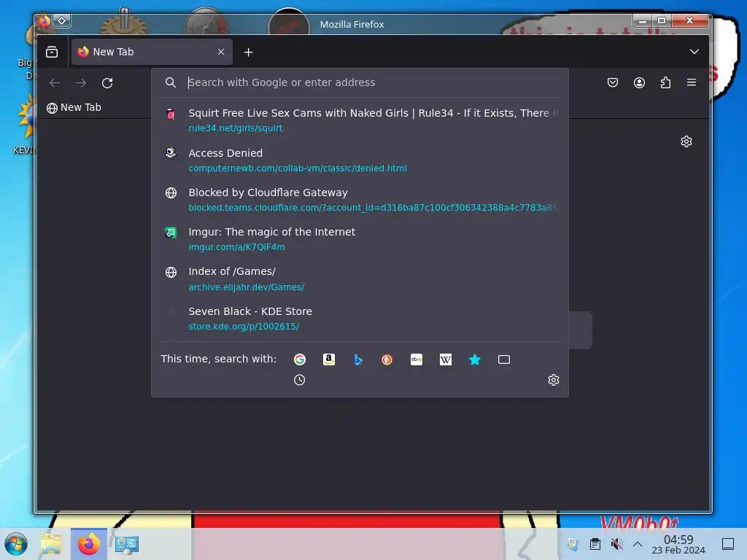This screenshot has height=560, width=747.
Task: Expand the list all tabs chevron
Action: click(694, 52)
